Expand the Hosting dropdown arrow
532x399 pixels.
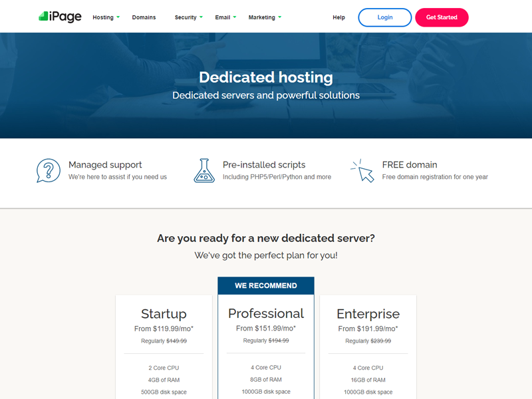[118, 17]
